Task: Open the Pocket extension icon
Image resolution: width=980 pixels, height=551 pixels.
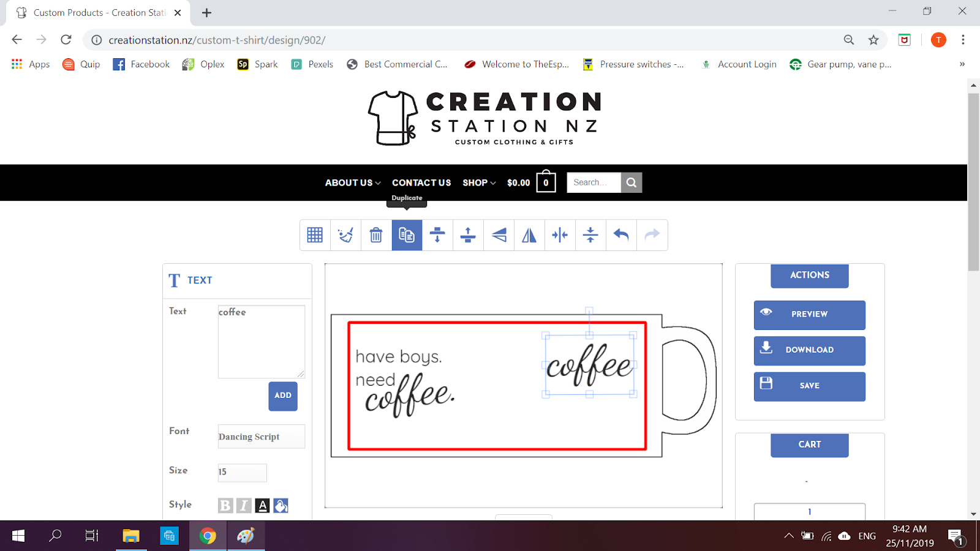Action: click(904, 40)
